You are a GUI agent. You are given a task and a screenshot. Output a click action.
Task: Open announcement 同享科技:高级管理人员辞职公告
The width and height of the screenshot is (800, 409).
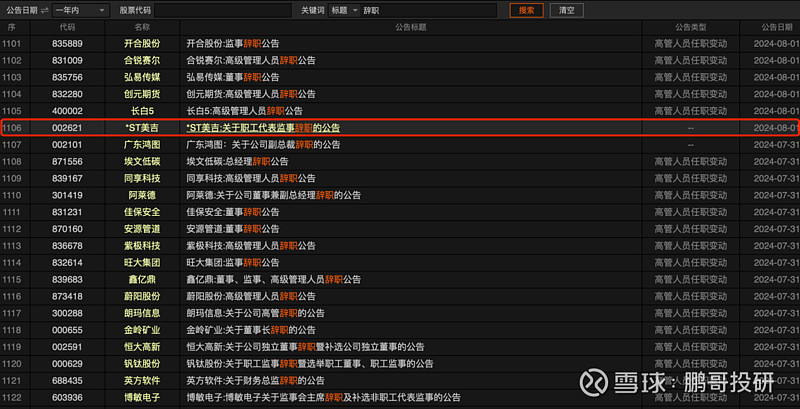coord(251,178)
